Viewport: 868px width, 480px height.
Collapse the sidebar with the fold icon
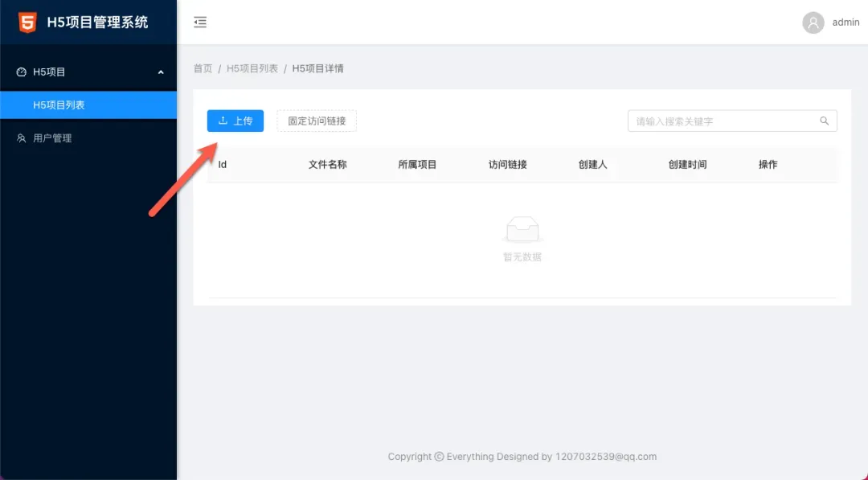tap(200, 23)
